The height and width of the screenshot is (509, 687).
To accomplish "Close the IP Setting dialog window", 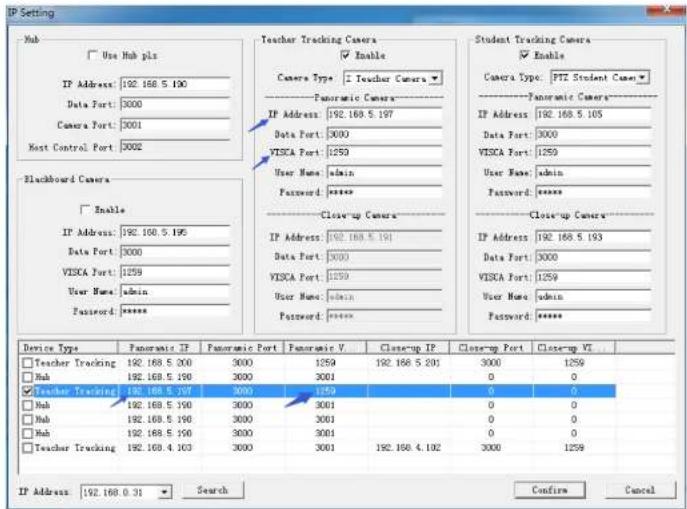I will click(x=666, y=9).
